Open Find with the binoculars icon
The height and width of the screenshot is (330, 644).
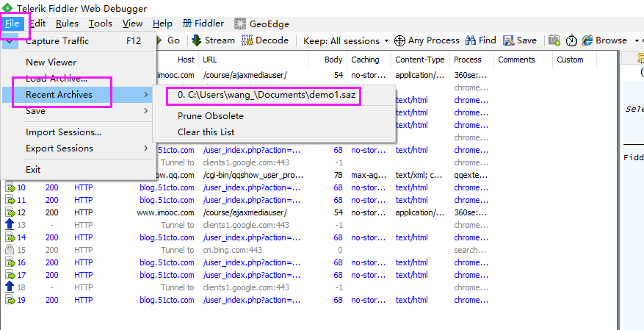[470, 40]
